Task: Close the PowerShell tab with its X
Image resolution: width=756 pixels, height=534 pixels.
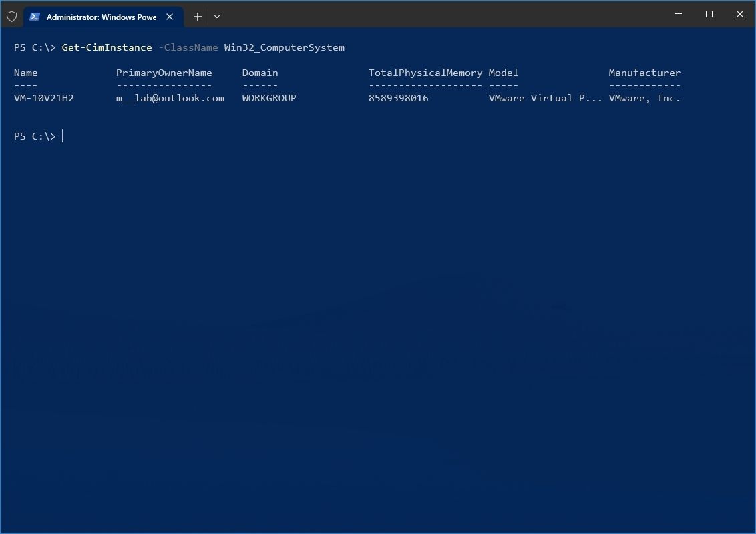Action: coord(170,17)
